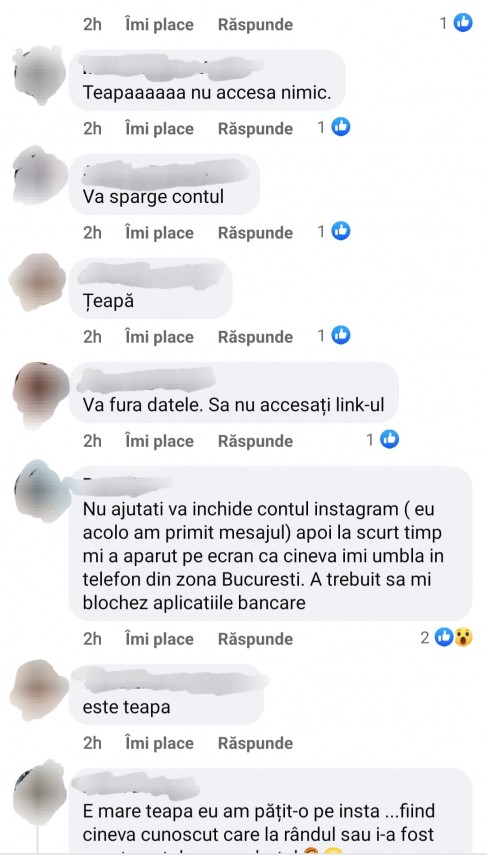487x855 pixels.
Task: Click 'Răspunde' under the 'este teapa' comment
Action: pos(255,743)
